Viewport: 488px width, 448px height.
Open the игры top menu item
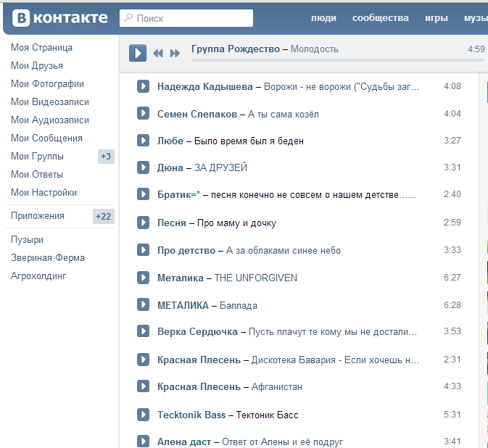[436, 18]
